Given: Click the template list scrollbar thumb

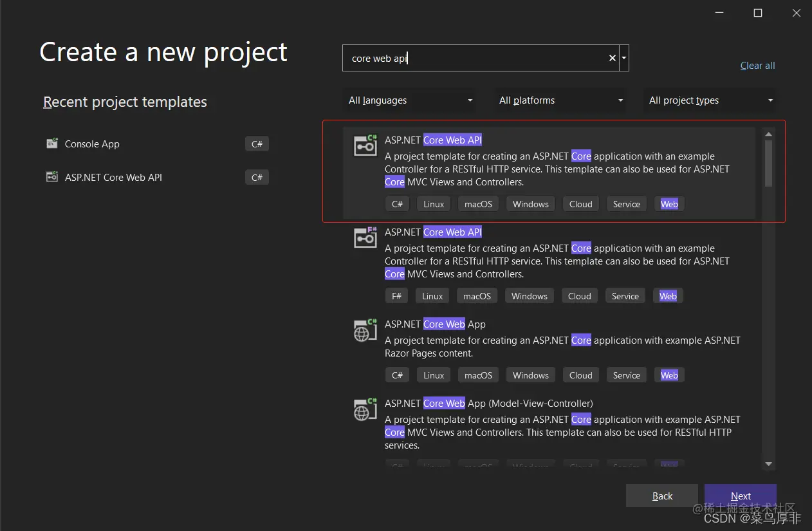Looking at the screenshot, I should (x=768, y=163).
